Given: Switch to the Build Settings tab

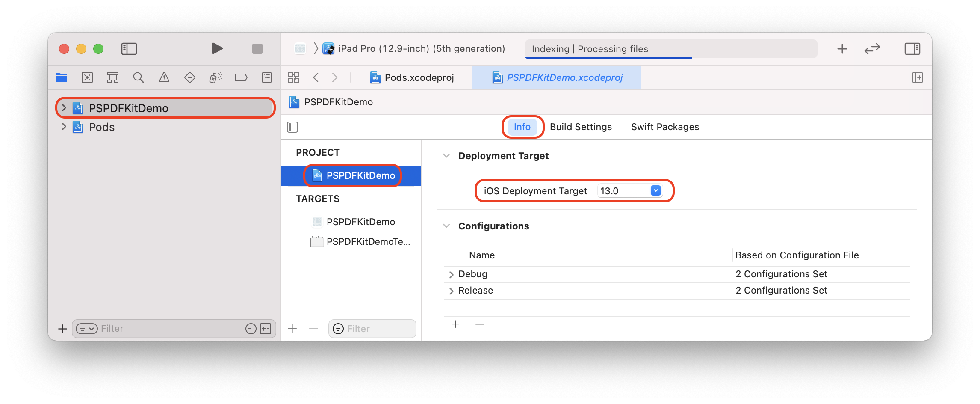Looking at the screenshot, I should point(581,127).
